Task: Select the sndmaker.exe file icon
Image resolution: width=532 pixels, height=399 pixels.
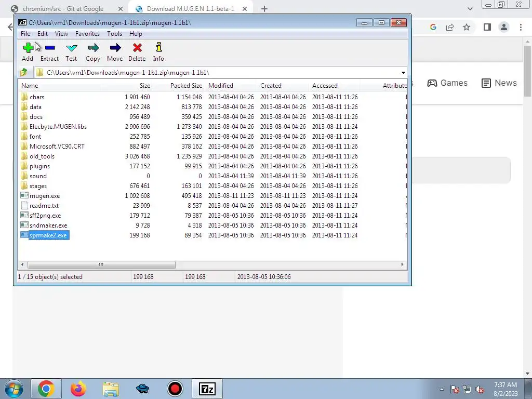Action: (x=24, y=225)
